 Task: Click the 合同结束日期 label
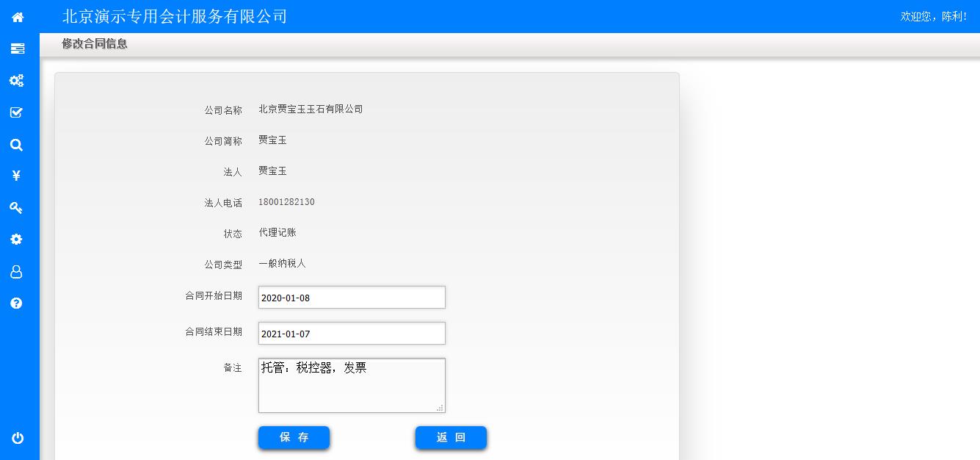point(214,331)
